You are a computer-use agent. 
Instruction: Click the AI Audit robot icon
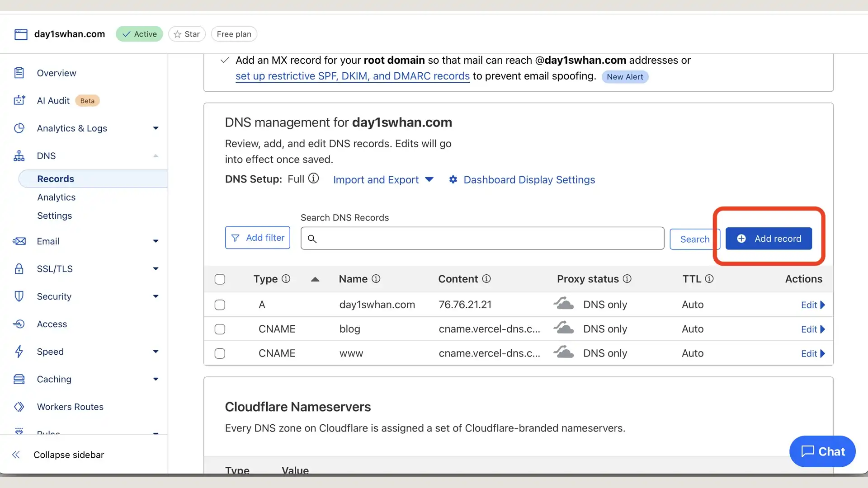click(x=19, y=100)
